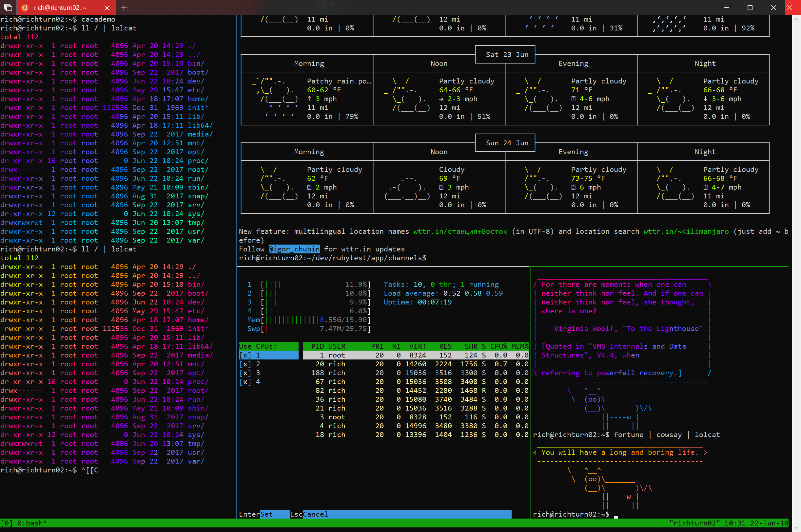The width and height of the screenshot is (801, 532).
Task: Toggle the CPU 4 checkbox in htop
Action: coord(245,381)
